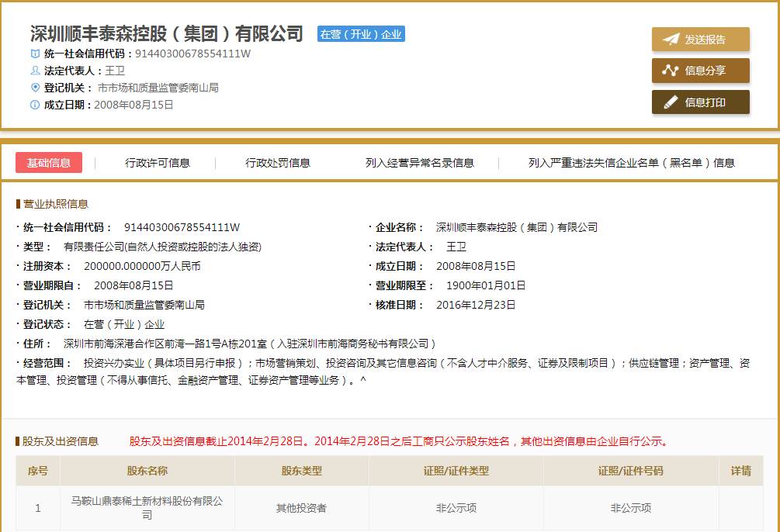Click 核准日期 value 2016年12月23日

tap(476, 305)
